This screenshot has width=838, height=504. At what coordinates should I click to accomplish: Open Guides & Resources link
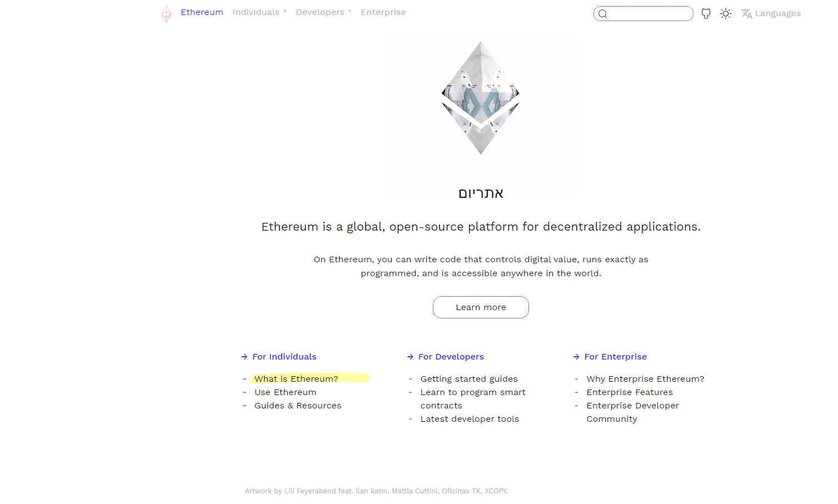point(298,406)
